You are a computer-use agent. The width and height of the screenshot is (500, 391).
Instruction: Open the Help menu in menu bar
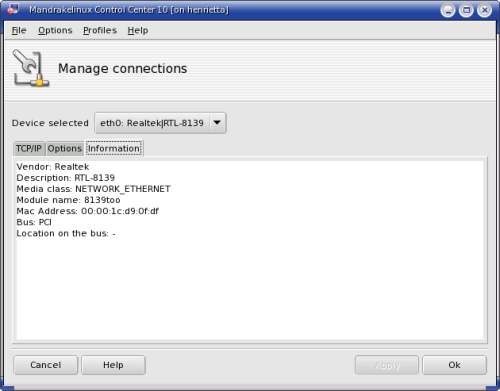coord(138,30)
